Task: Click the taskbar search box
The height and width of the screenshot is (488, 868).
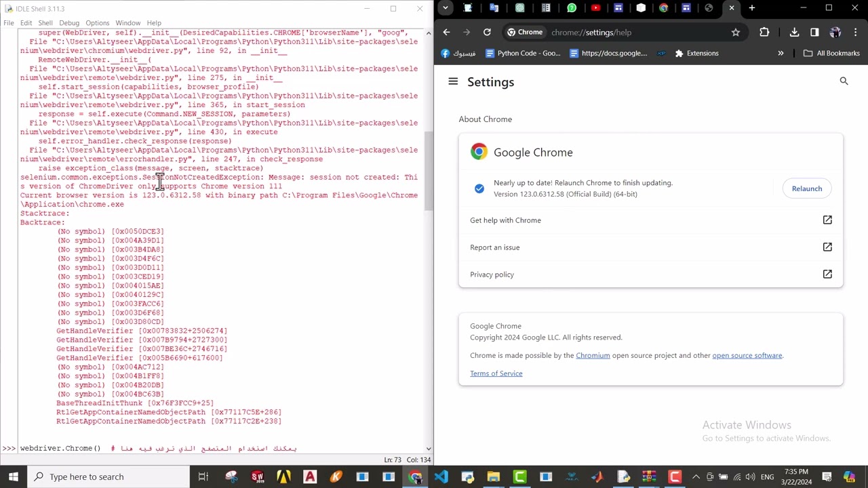Action: click(x=108, y=476)
